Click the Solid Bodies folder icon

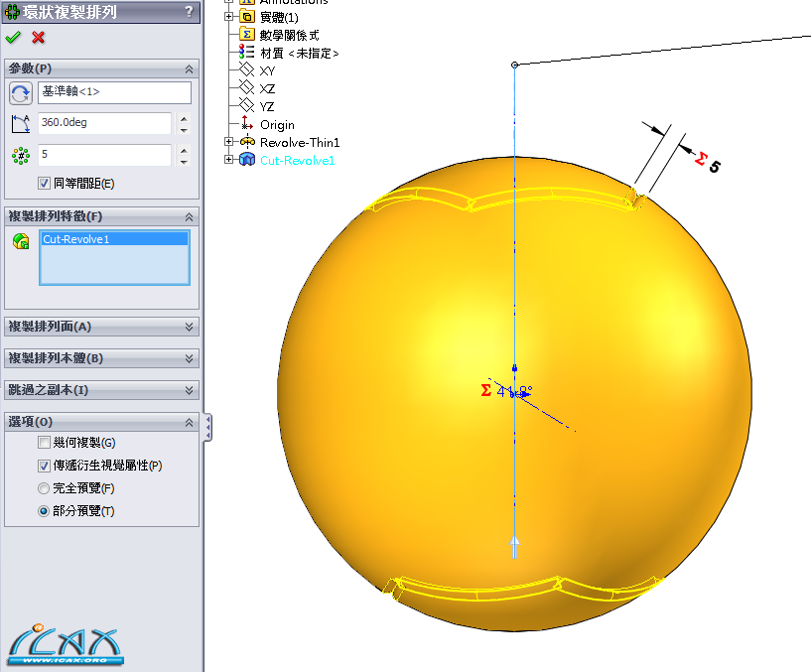click(x=247, y=17)
